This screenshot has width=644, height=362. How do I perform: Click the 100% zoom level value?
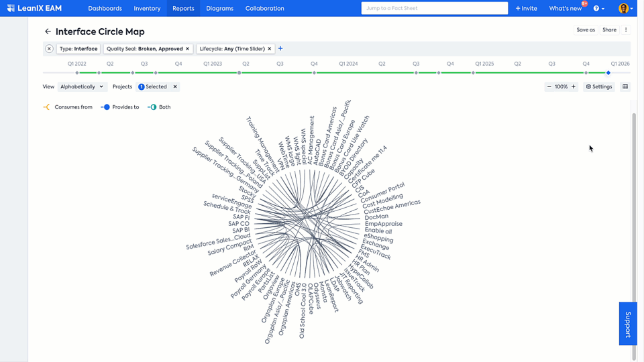tap(561, 86)
